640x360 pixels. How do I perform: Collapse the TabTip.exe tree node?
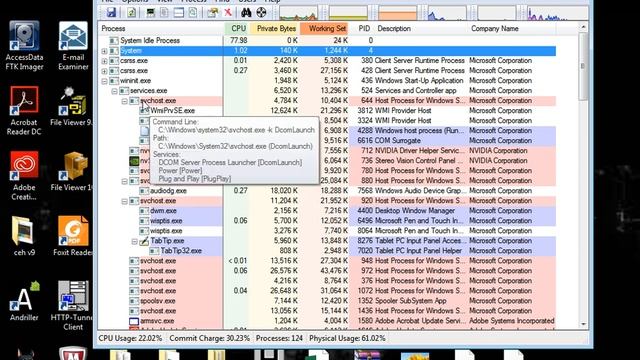pos(135,241)
